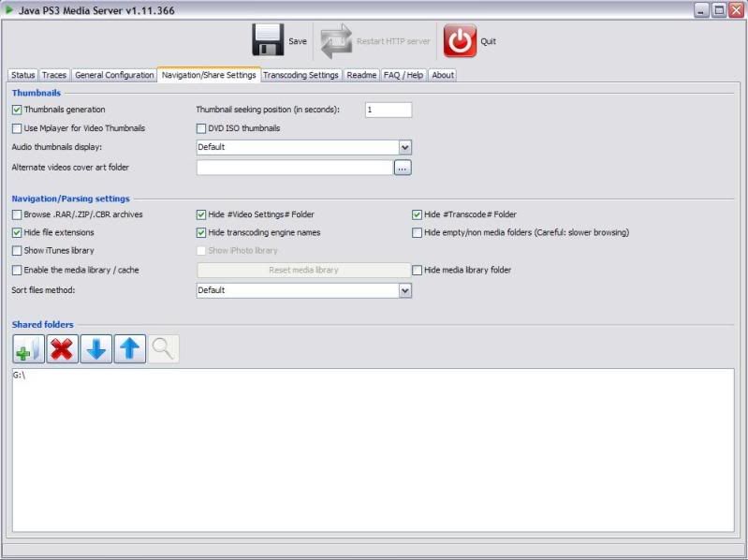Switch to the Traces tab
Viewport: 748px width, 560px height.
pos(54,75)
